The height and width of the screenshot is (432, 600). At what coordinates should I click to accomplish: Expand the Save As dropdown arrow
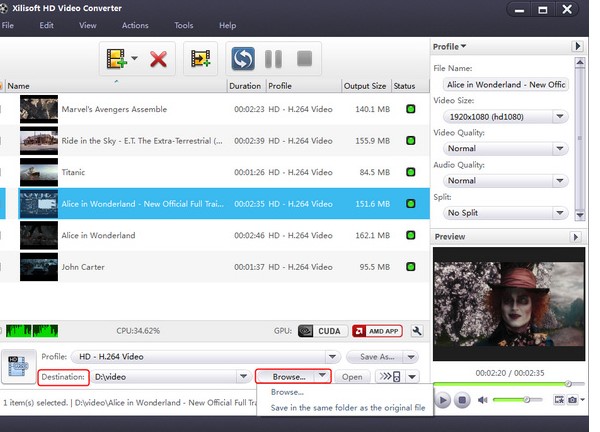[x=411, y=357]
